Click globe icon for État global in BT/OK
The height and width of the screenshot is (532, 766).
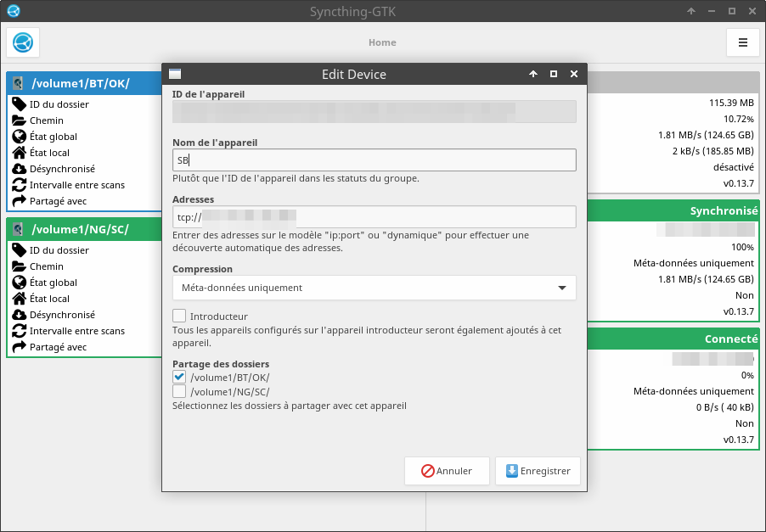[x=19, y=136]
